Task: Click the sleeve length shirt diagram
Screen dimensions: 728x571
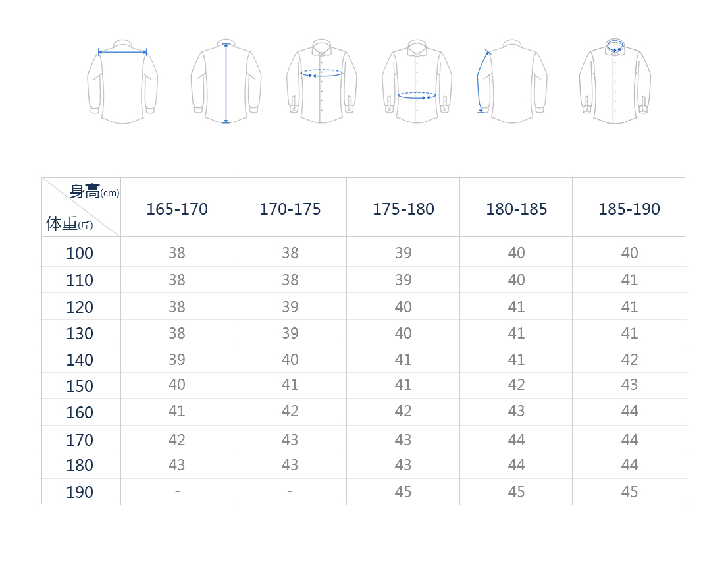Action: pos(512,82)
